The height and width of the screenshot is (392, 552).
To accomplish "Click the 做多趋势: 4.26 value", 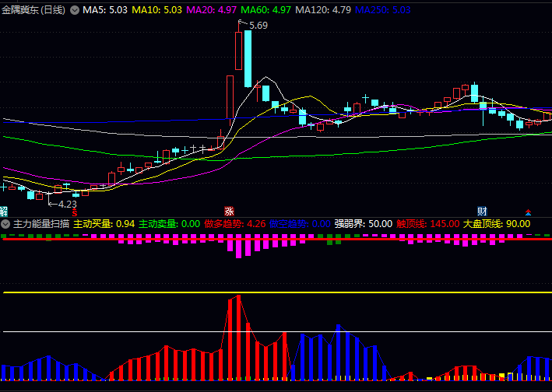I will click(235, 223).
